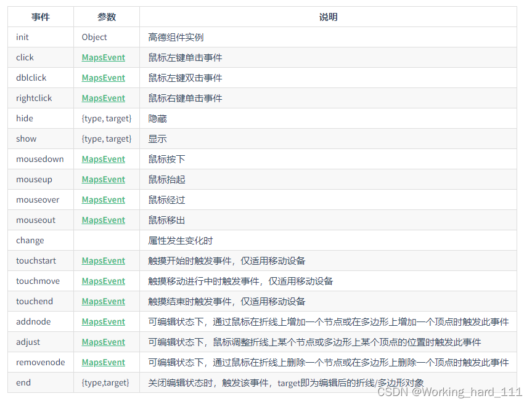
Task: Select the mousedown event cell
Action: click(41, 160)
